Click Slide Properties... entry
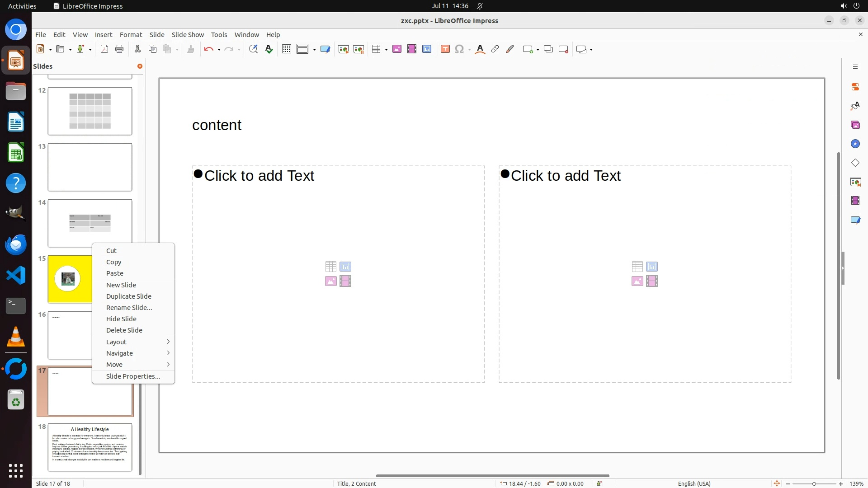The image size is (868, 488). [x=133, y=376]
